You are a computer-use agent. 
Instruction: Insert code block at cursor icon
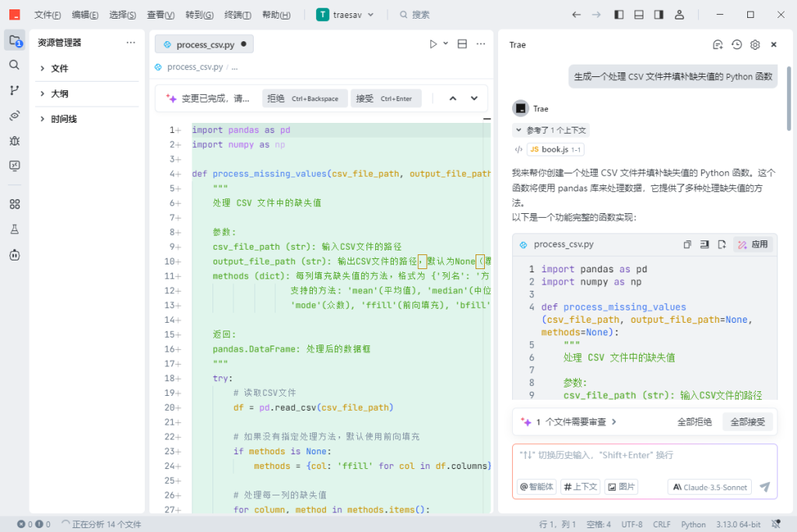click(704, 244)
